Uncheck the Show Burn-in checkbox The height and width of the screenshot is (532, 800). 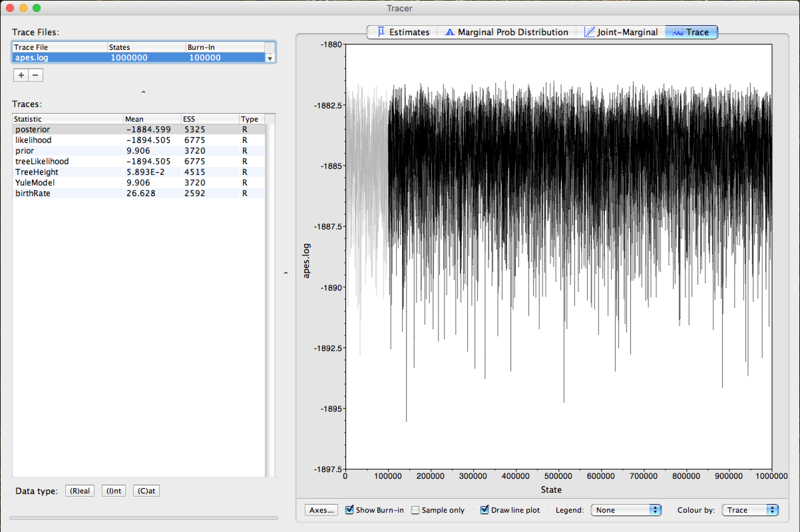(349, 510)
